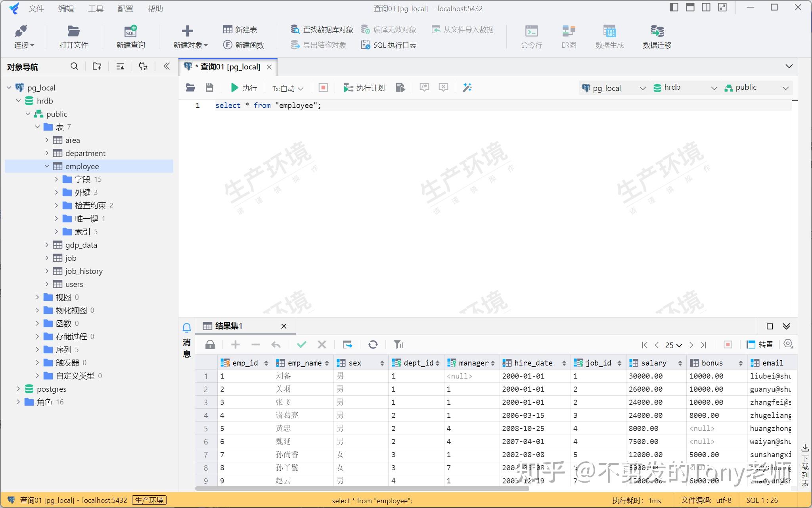Open the ER图 diagram tool
812x508 pixels.
tap(568, 36)
